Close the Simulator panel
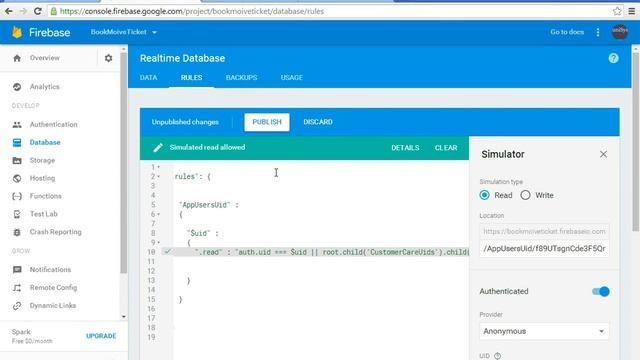640x360 pixels. (x=603, y=154)
